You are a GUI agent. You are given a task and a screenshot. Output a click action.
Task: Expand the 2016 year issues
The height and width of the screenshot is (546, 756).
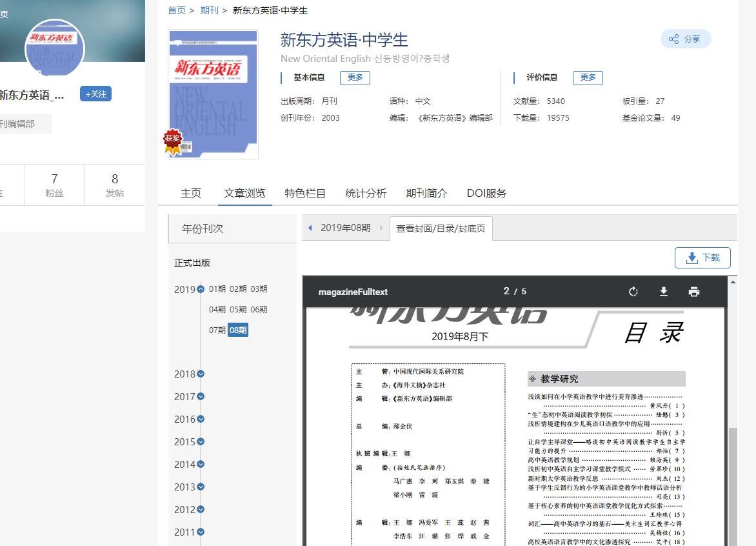click(201, 419)
